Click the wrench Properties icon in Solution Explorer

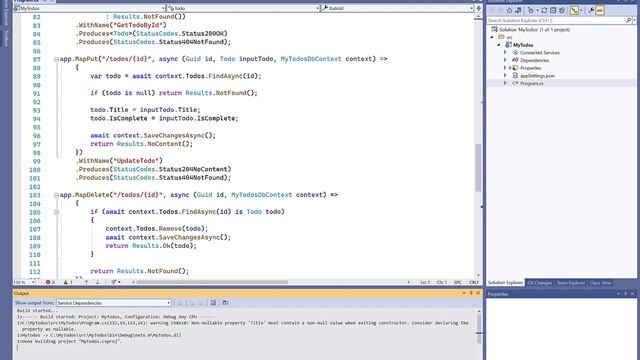coord(591,10)
